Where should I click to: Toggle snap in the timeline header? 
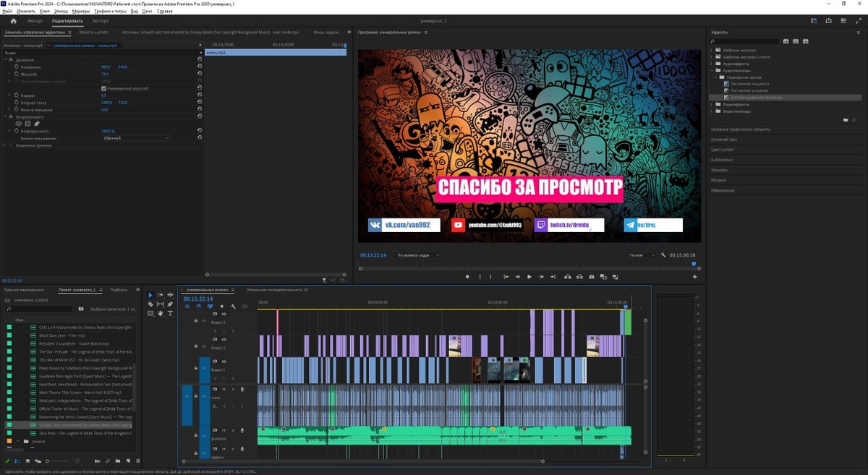[199, 307]
